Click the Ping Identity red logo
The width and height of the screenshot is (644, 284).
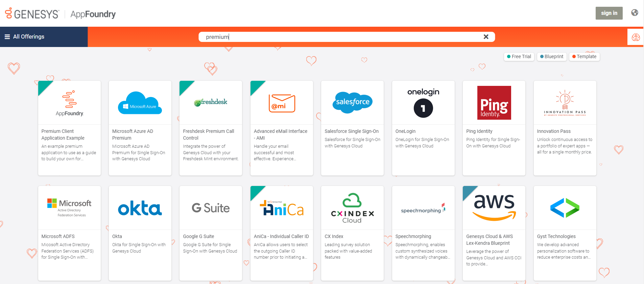pyautogui.click(x=494, y=103)
